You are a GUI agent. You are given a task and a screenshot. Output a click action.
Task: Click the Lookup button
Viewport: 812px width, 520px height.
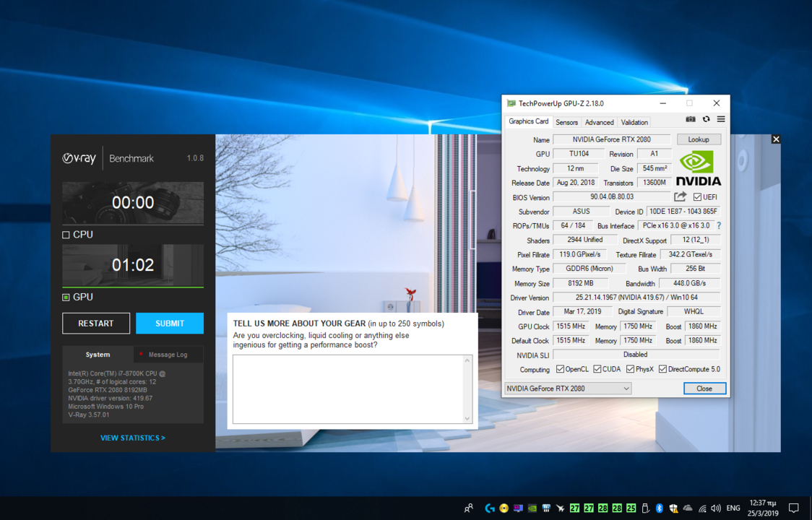pos(698,139)
